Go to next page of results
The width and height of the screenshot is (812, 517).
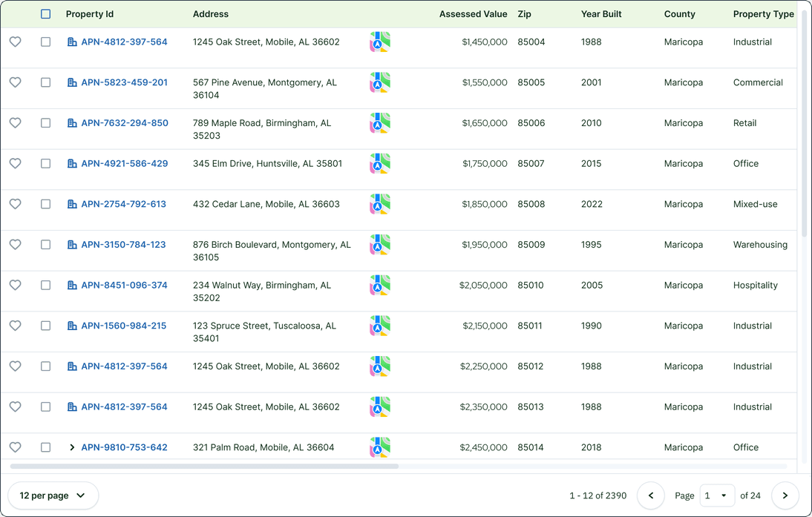click(x=785, y=495)
